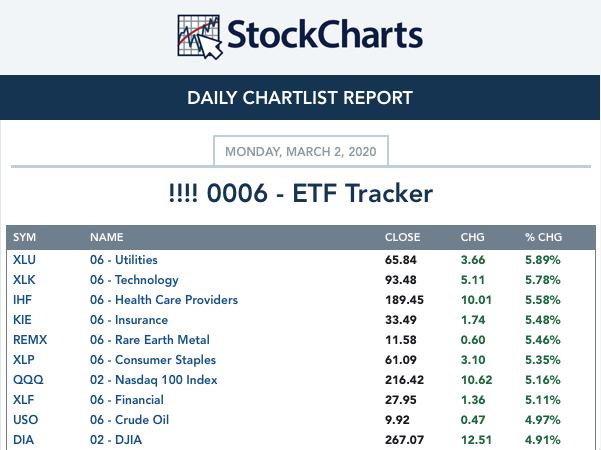Select 06 - Consumer Staples name
This screenshot has height=450, width=601.
click(x=153, y=360)
